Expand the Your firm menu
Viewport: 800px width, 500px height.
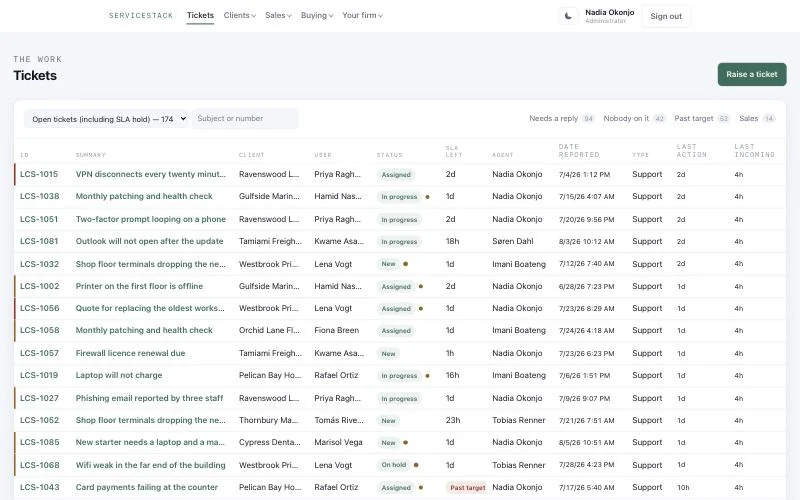click(362, 15)
